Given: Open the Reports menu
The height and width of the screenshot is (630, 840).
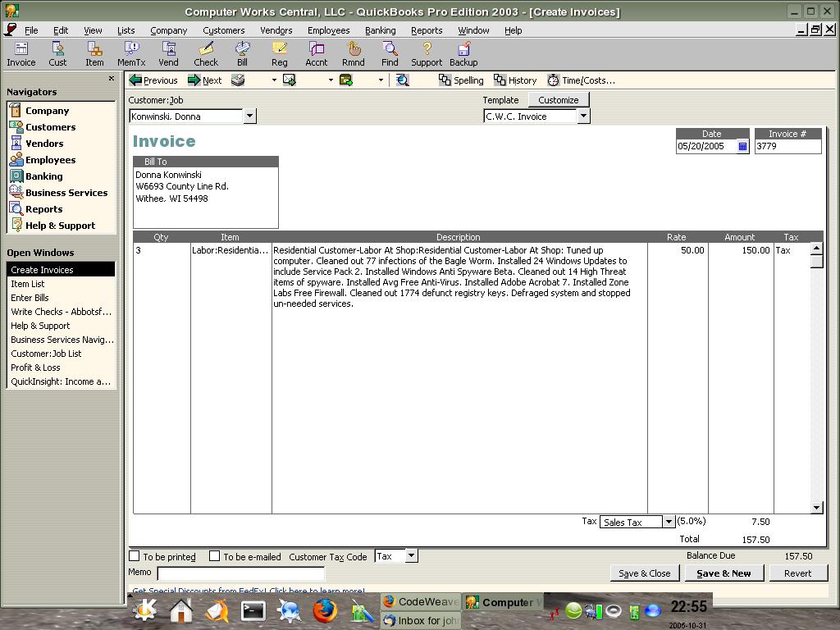Looking at the screenshot, I should (427, 30).
